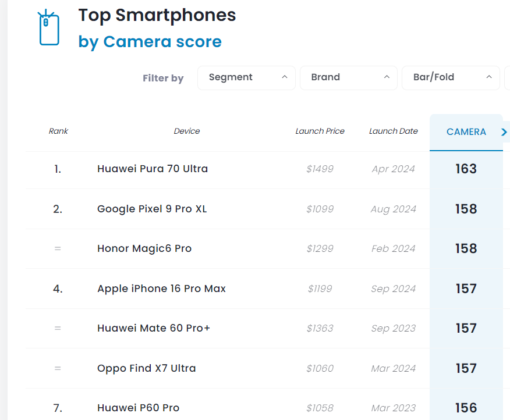Select the Honor Magic6 Pro entry
The width and height of the screenshot is (510, 420).
(x=144, y=248)
